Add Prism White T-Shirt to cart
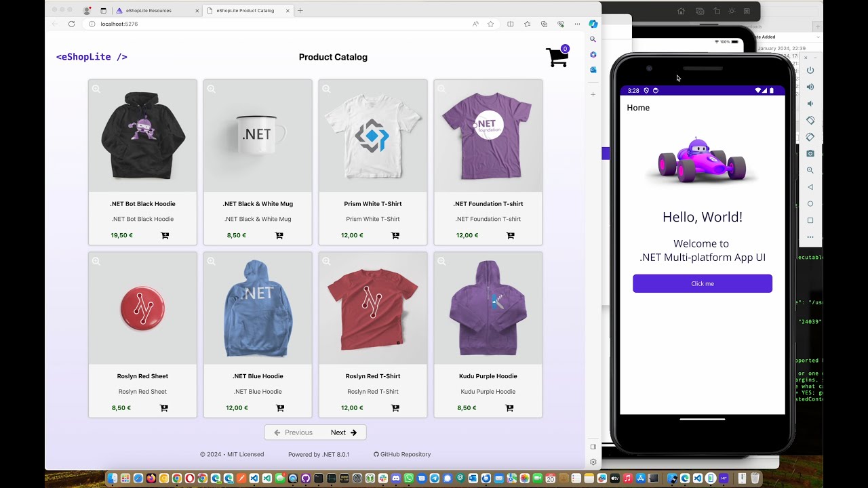 [395, 236]
